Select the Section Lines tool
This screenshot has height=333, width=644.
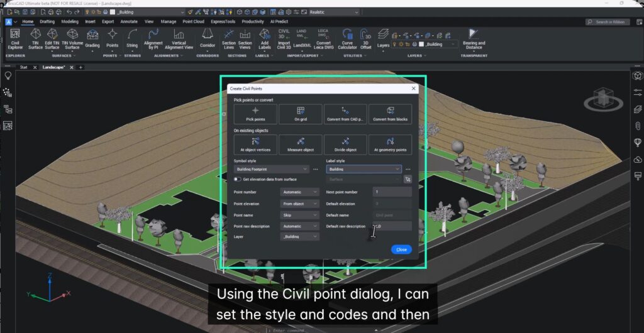point(229,40)
